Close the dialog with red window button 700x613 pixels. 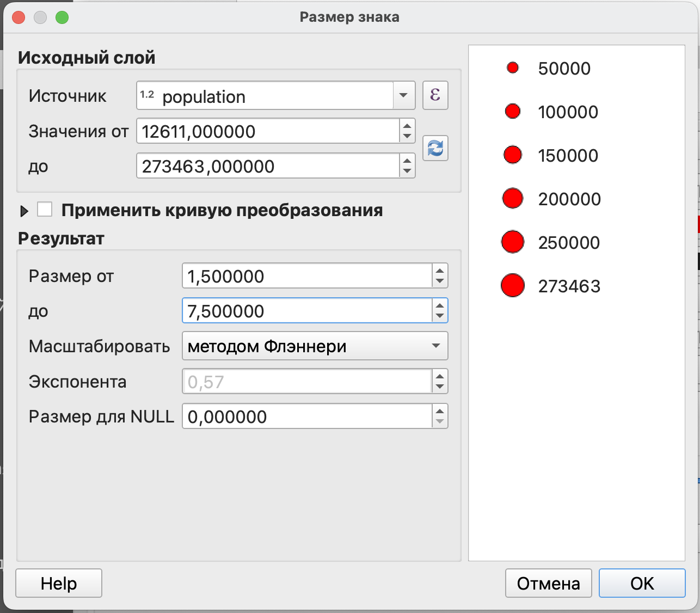[19, 17]
